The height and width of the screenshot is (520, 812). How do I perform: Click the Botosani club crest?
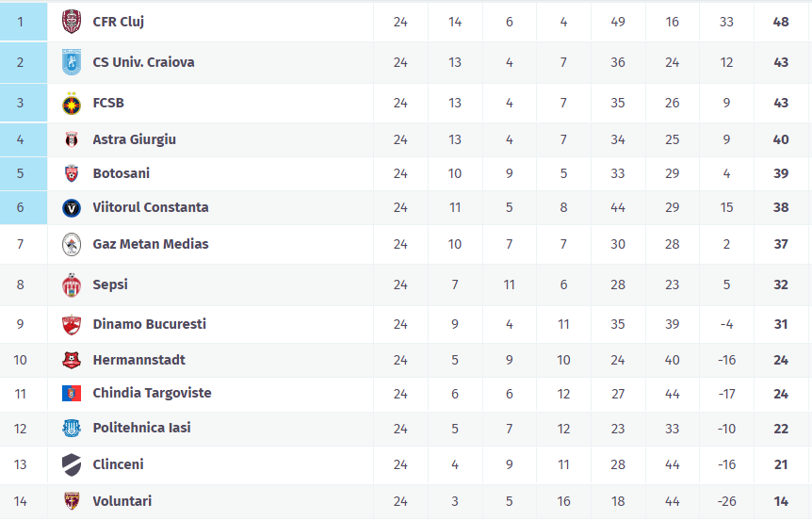(72, 173)
